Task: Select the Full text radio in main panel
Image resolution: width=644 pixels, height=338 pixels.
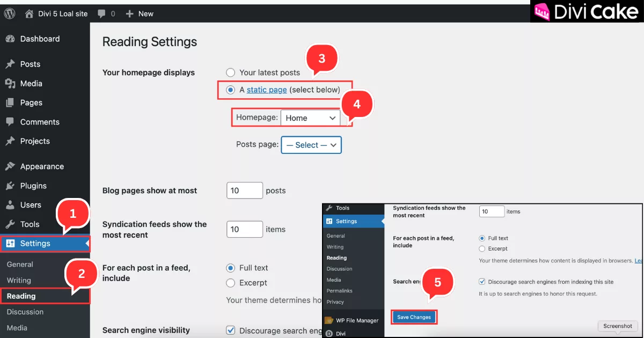Action: coord(231,268)
